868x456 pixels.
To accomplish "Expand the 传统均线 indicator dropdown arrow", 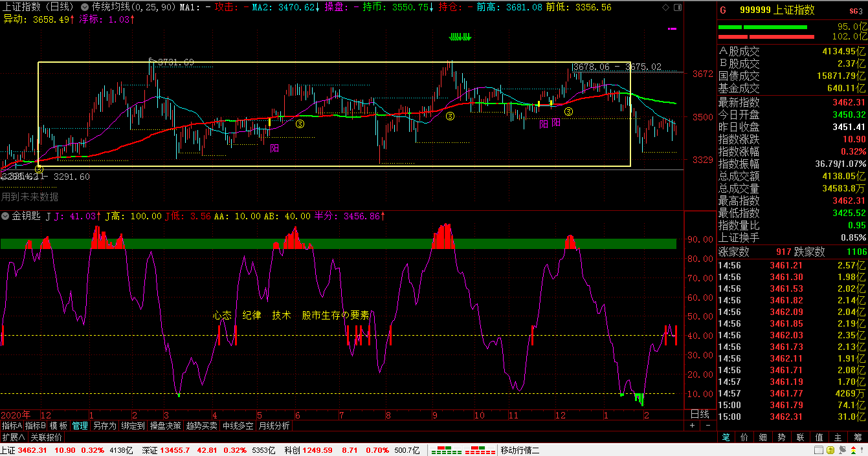I will coord(86,7).
